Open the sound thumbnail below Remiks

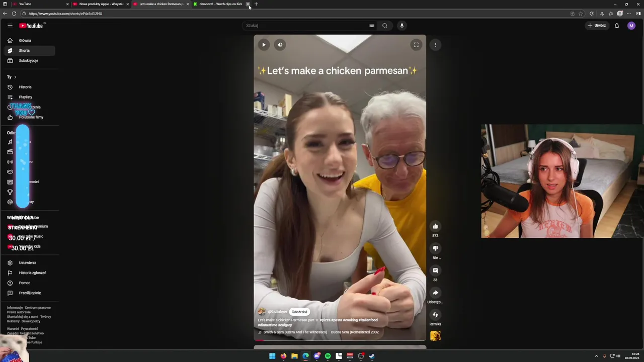[435, 336]
